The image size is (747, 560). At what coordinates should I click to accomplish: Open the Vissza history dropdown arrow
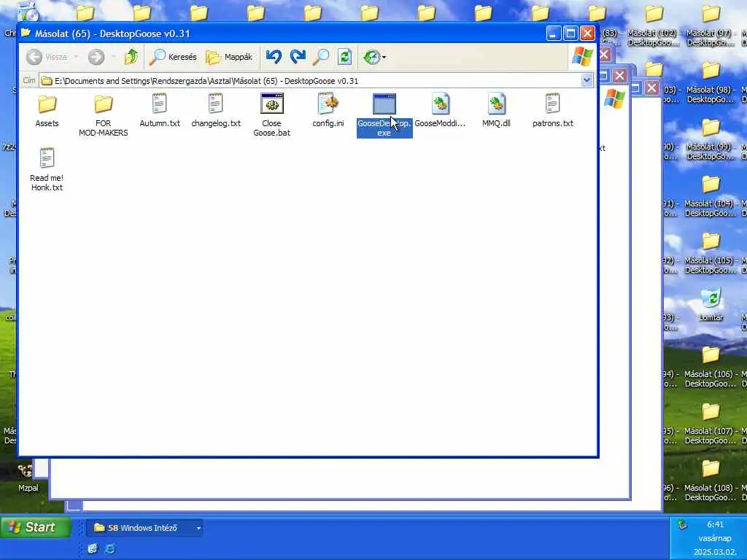[76, 57]
